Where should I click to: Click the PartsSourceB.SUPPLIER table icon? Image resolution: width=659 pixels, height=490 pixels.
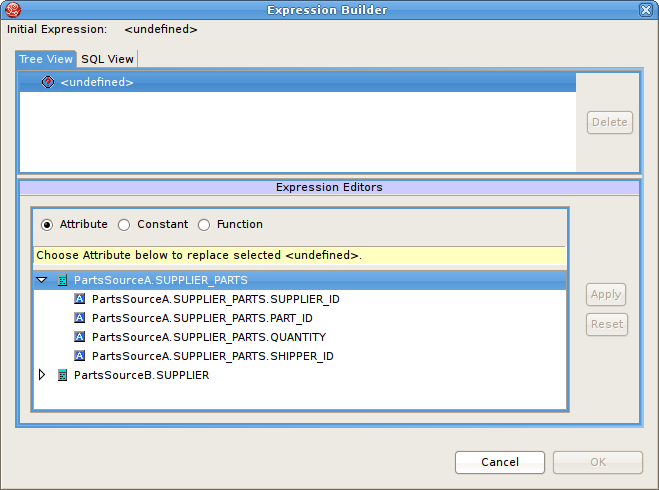click(63, 375)
